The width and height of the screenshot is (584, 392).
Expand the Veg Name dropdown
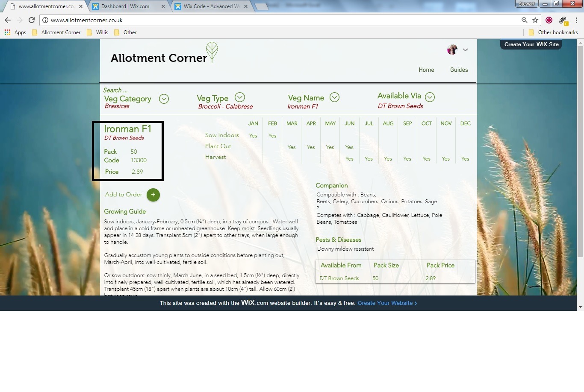(x=334, y=97)
